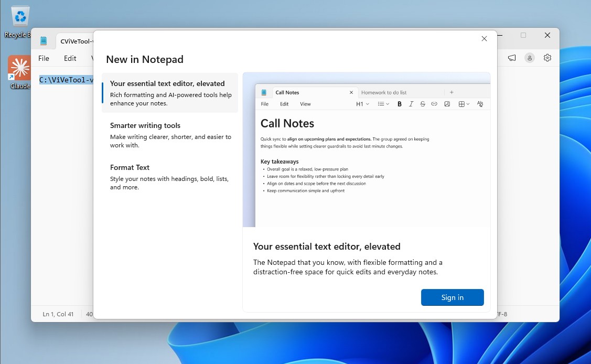The height and width of the screenshot is (364, 591).
Task: Open the Edit menu in Notepad
Action: coord(70,58)
